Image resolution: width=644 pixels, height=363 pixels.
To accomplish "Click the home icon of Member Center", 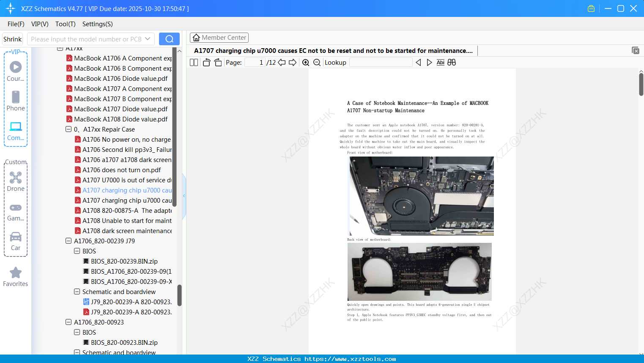I will click(196, 38).
